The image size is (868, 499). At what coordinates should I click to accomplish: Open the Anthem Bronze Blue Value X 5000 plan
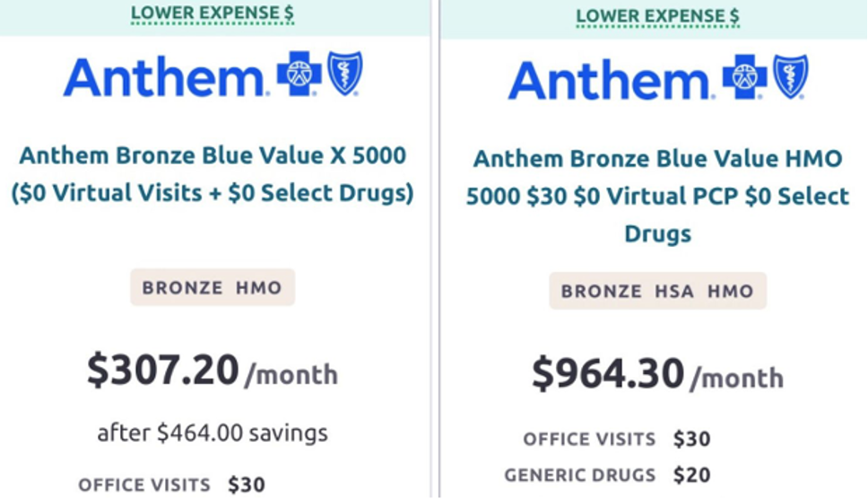click(213, 174)
